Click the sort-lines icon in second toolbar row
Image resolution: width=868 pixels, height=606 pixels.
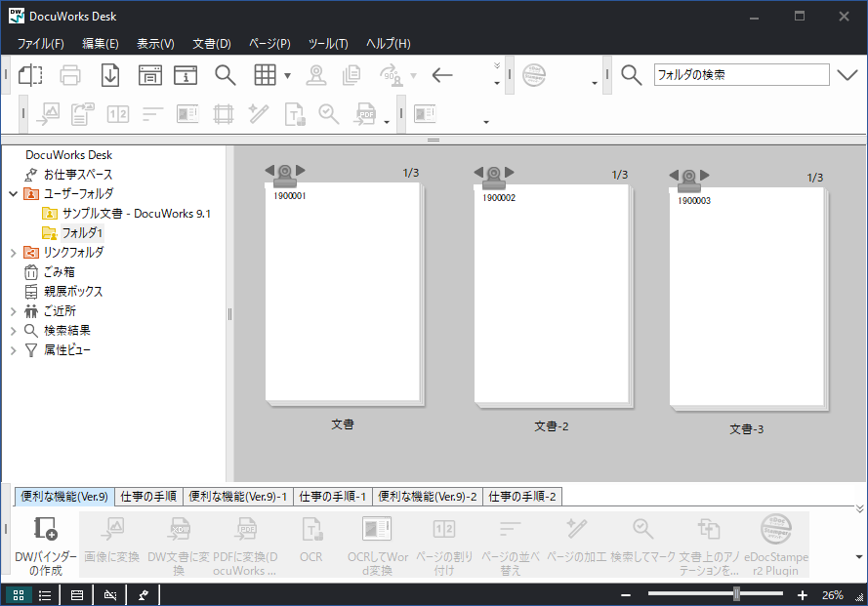coord(152,114)
